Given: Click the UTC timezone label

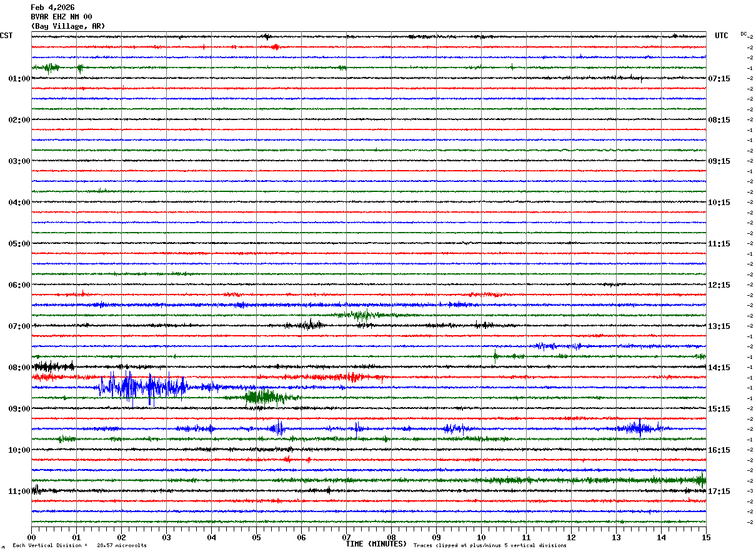Looking at the screenshot, I should tap(721, 36).
